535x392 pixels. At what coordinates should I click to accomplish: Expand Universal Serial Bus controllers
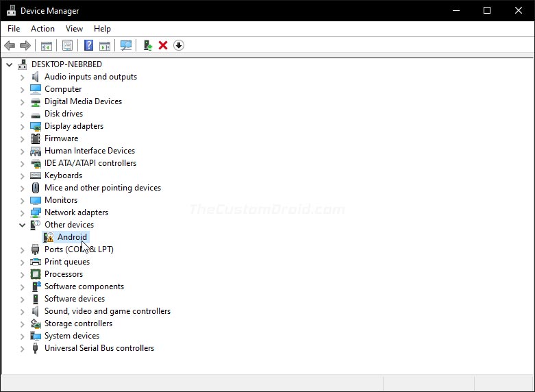(22, 349)
